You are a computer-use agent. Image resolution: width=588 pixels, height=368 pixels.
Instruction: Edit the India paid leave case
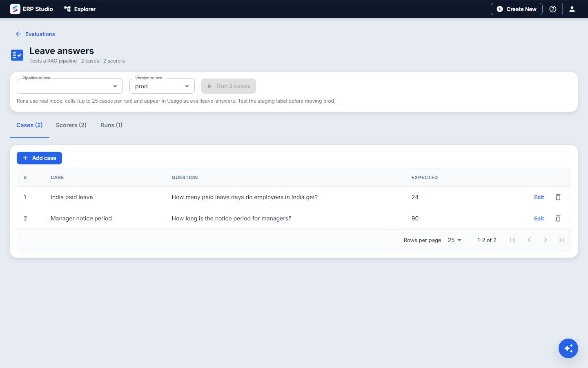pyautogui.click(x=539, y=197)
